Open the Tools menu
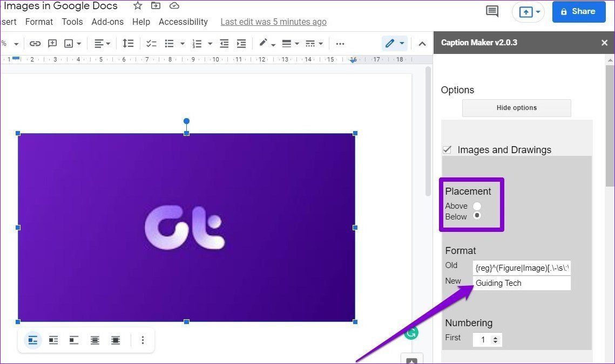 click(72, 22)
